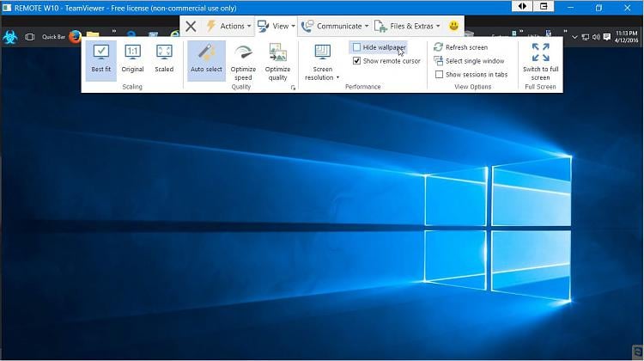Screen dimensions: 644x361
Task: Open the View menu tab
Action: pyautogui.click(x=276, y=26)
